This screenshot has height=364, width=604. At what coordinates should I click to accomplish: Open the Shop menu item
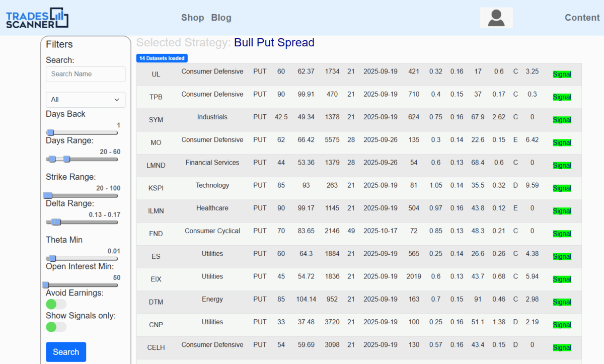click(192, 18)
